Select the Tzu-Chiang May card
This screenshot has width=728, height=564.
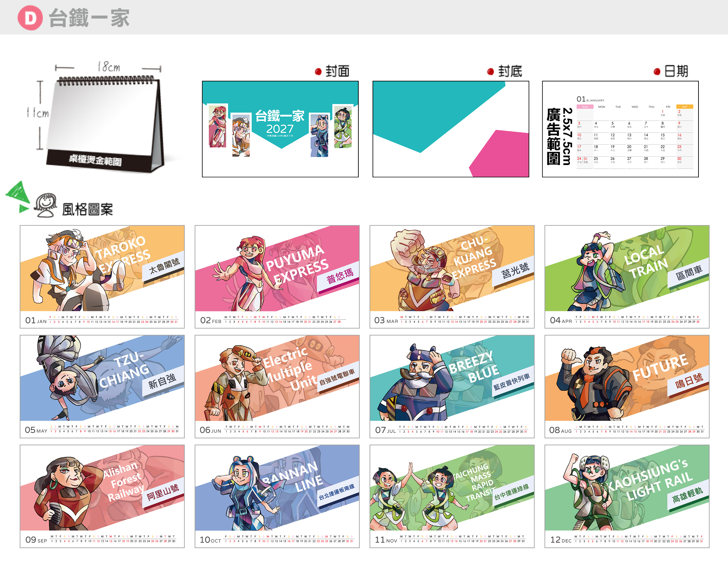[x=102, y=386]
